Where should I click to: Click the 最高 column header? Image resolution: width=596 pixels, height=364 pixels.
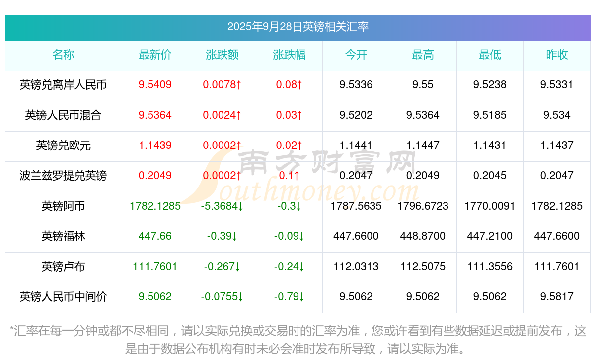click(423, 55)
